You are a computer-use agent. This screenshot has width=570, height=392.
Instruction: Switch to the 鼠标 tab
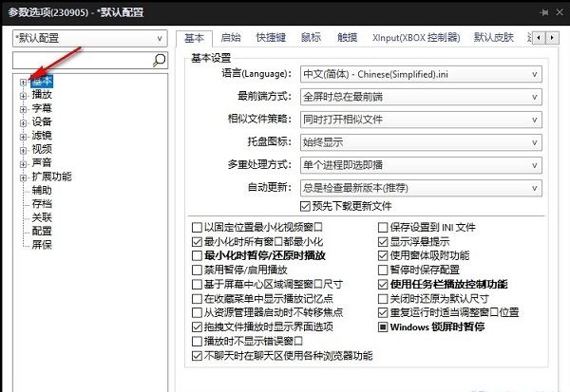pos(311,38)
